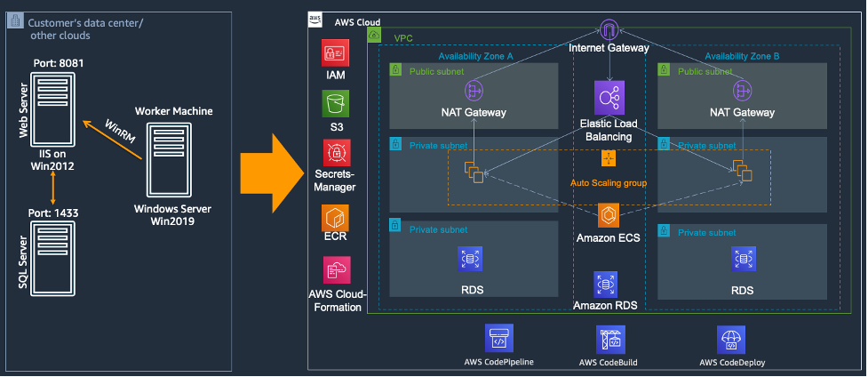Click the Elastic Load Balancing icon
This screenshot has height=377, width=868.
[x=609, y=98]
